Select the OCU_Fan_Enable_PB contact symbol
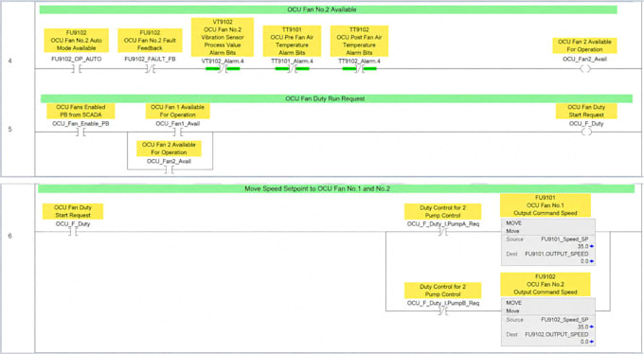Viewport: 644px width, 354px height. pos(80,133)
